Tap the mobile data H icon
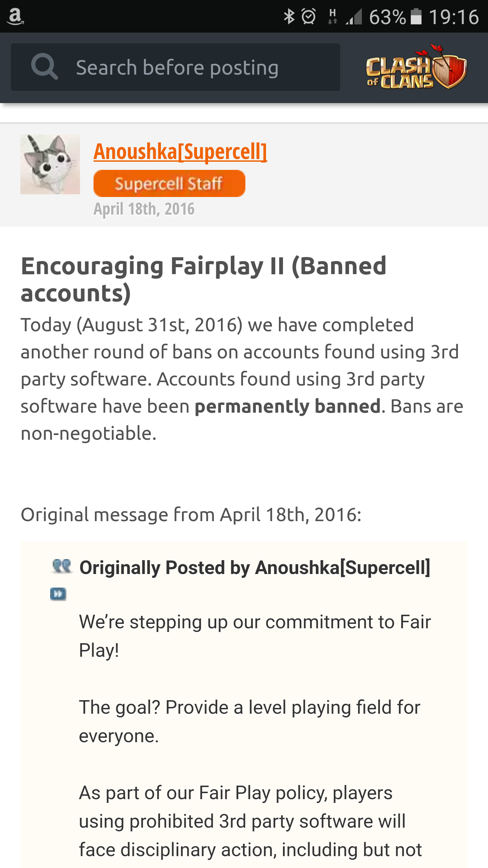 (x=332, y=17)
